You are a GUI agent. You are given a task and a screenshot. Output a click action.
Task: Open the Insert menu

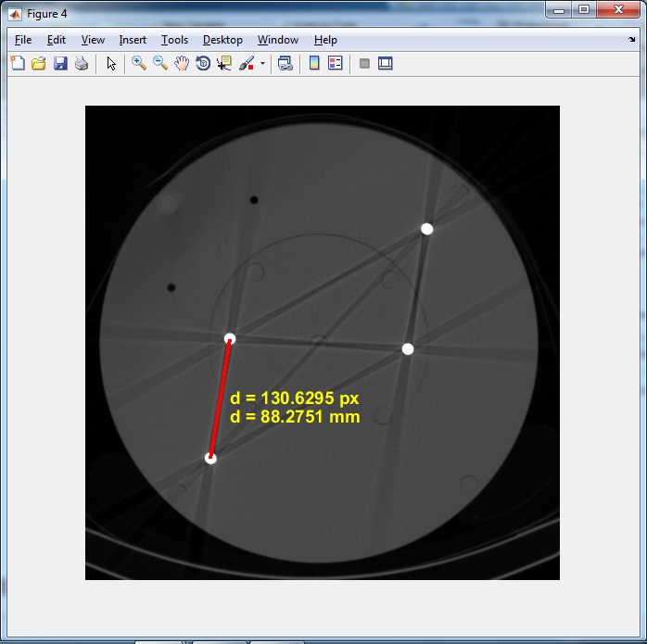pyautogui.click(x=133, y=40)
